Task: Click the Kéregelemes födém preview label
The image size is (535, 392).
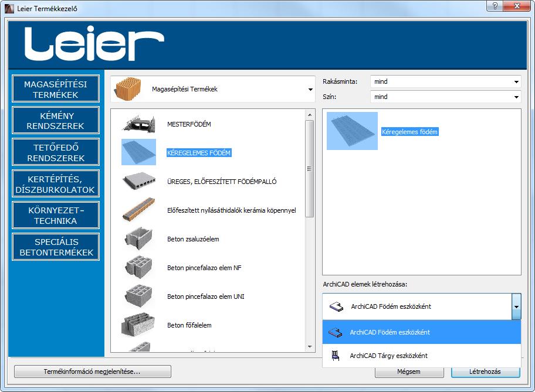Action: pyautogui.click(x=409, y=132)
